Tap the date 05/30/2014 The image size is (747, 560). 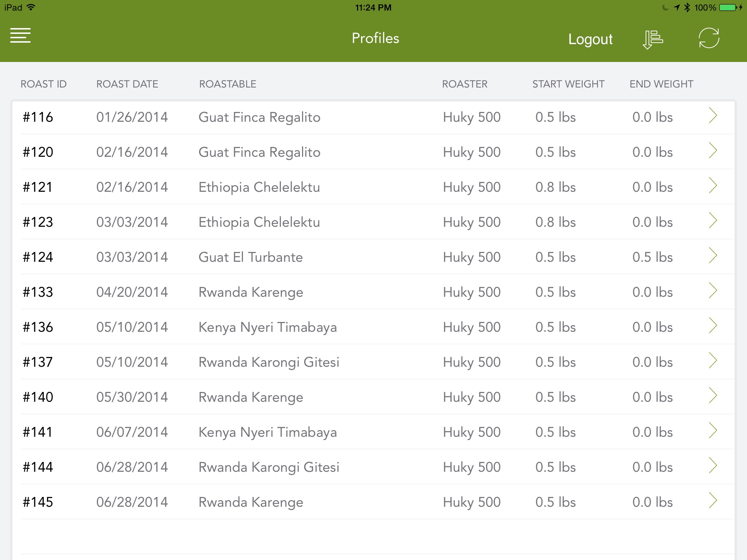click(x=132, y=397)
